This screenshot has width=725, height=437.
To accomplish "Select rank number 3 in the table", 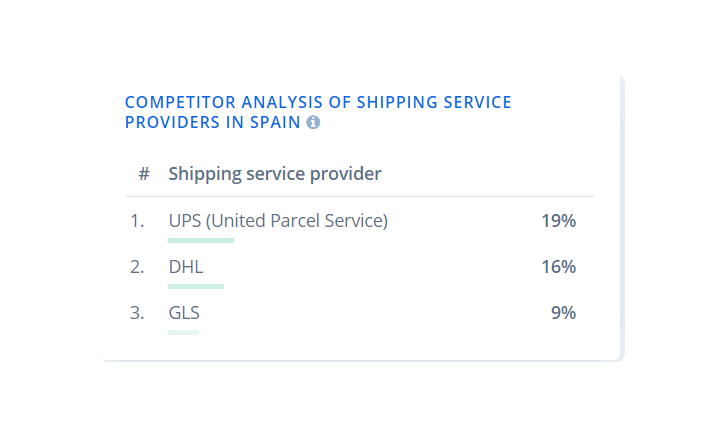I will tap(138, 313).
